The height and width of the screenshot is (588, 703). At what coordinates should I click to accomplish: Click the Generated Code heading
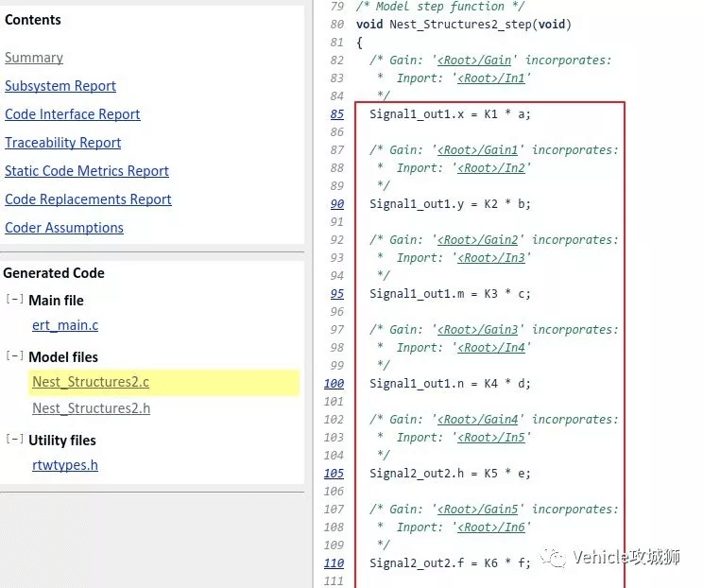pyautogui.click(x=54, y=272)
